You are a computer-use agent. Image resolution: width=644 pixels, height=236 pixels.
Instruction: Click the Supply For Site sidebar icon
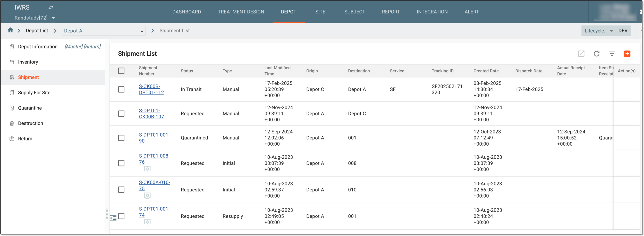[x=12, y=93]
